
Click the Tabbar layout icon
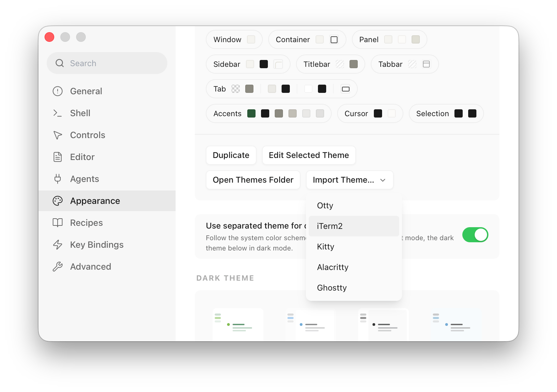tap(426, 64)
